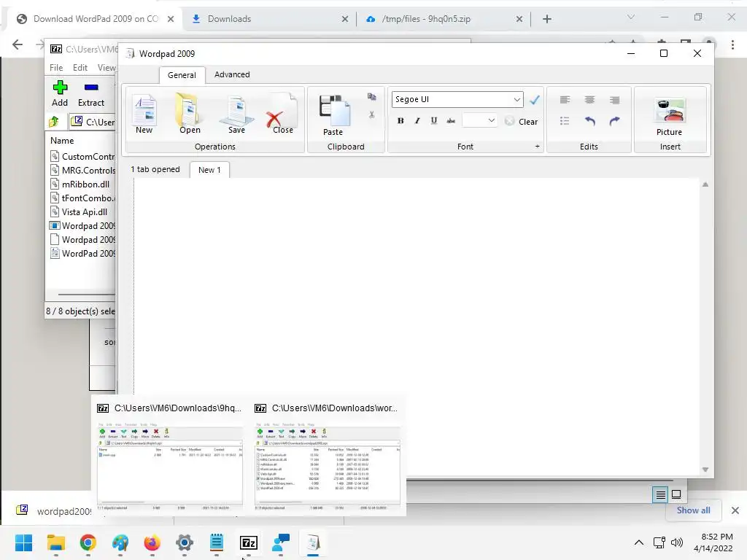747x560 pixels.
Task: Click the document scrollbar down arrow
Action: click(705, 470)
